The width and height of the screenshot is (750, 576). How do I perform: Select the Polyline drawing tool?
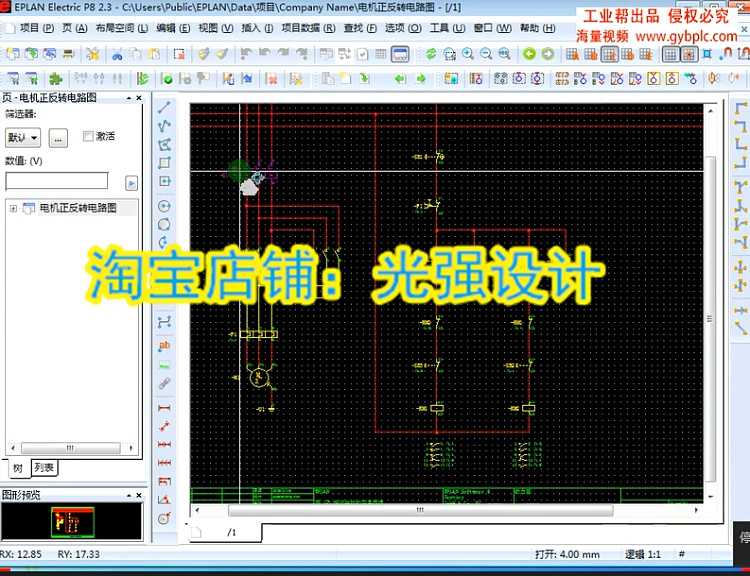tap(164, 126)
